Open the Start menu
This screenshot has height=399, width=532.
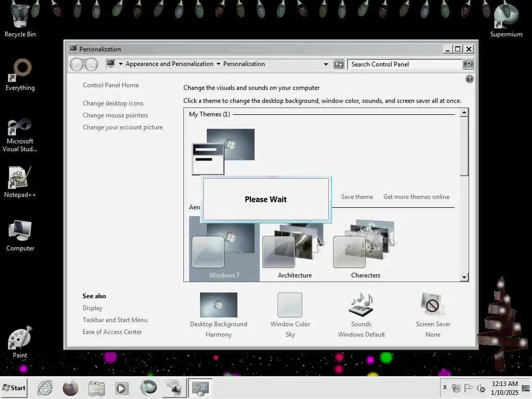click(14, 388)
